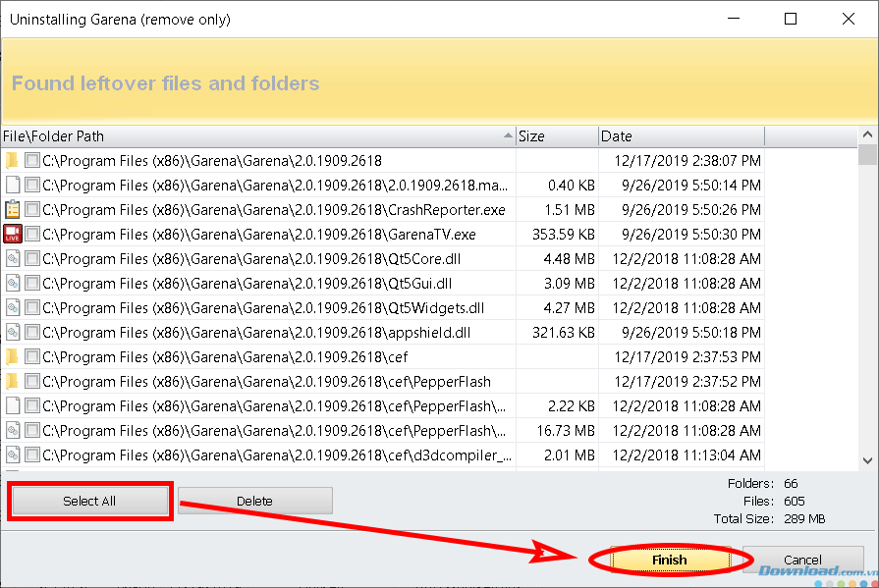Image resolution: width=879 pixels, height=588 pixels.
Task: Close the Uninstalling Garena window
Action: 849,19
